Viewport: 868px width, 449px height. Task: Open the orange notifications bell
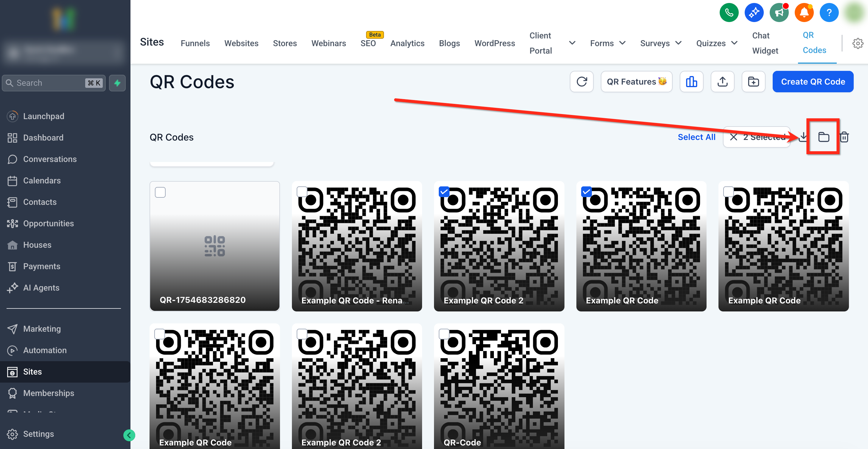pos(804,13)
